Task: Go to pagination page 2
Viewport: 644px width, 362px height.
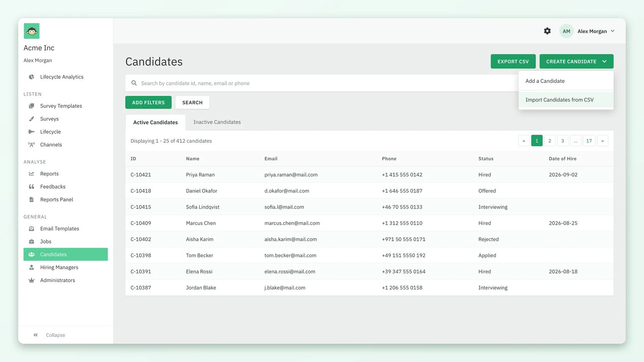Action: tap(550, 141)
